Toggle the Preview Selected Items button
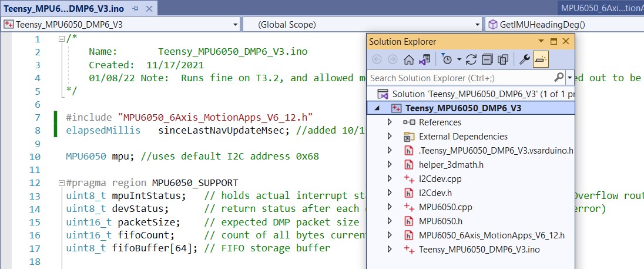Viewport: 644px width, 269px height. coord(541,59)
